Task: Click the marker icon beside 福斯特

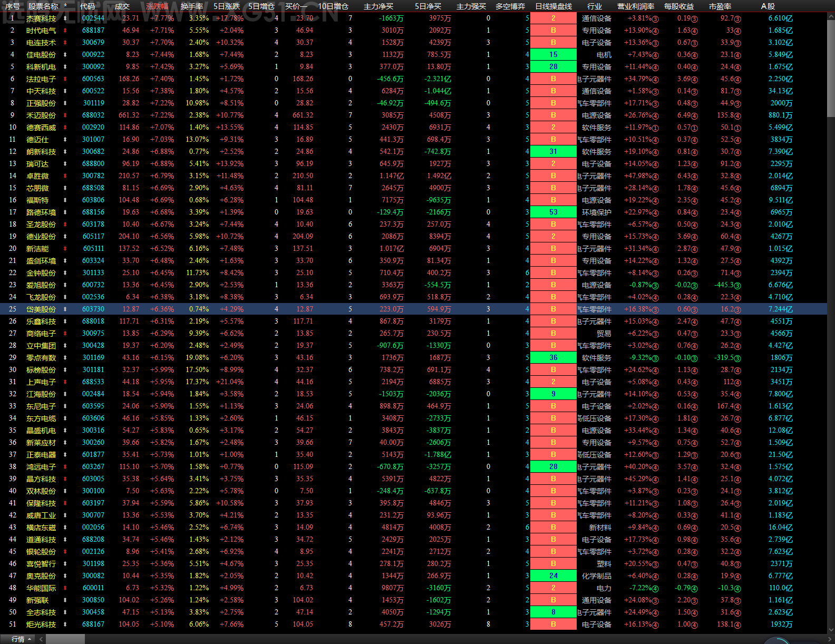Action: (x=65, y=200)
